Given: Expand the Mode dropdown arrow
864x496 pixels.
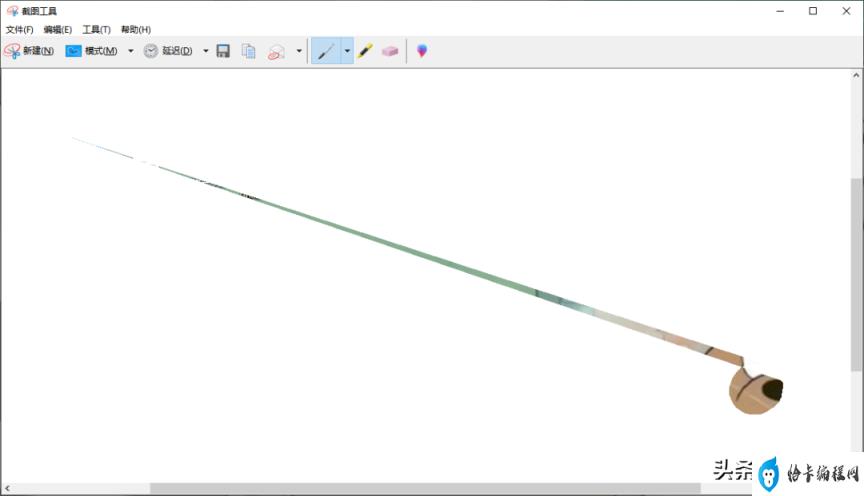Looking at the screenshot, I should (131, 51).
